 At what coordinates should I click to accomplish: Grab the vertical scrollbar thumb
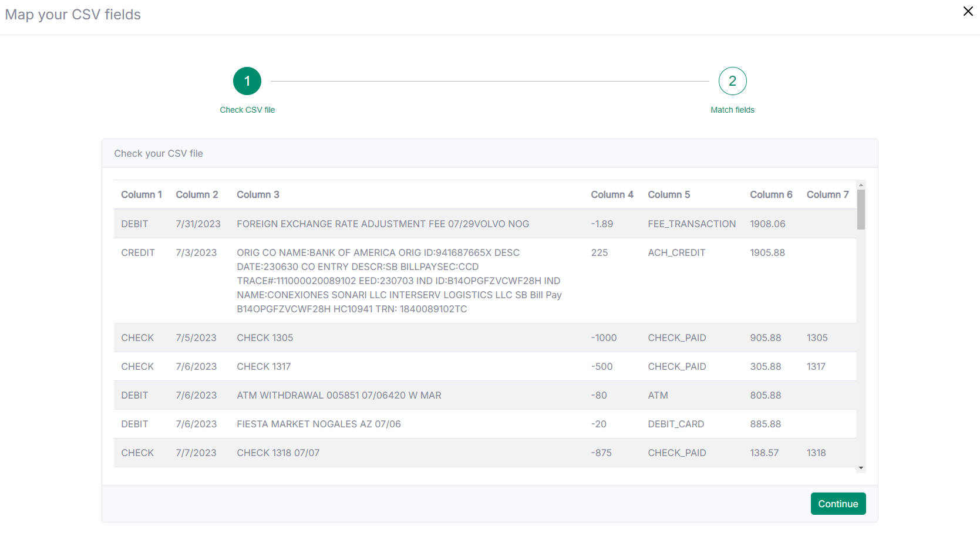pyautogui.click(x=861, y=209)
